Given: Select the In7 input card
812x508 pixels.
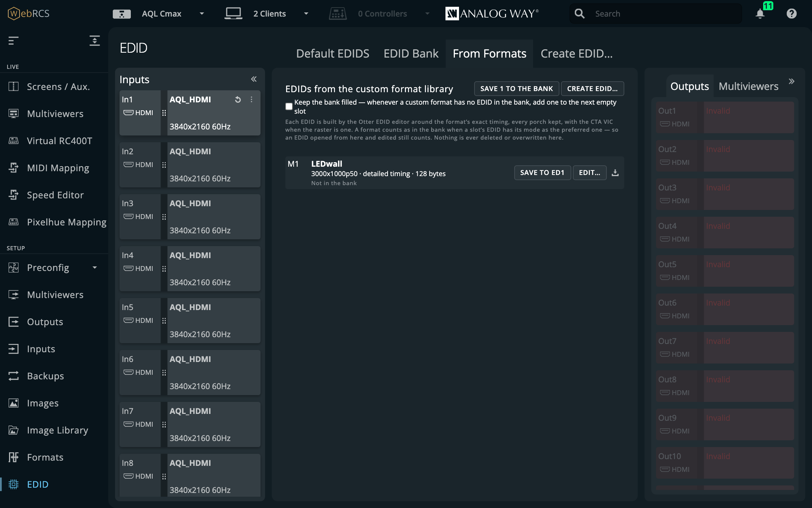Looking at the screenshot, I should pyautogui.click(x=190, y=424).
